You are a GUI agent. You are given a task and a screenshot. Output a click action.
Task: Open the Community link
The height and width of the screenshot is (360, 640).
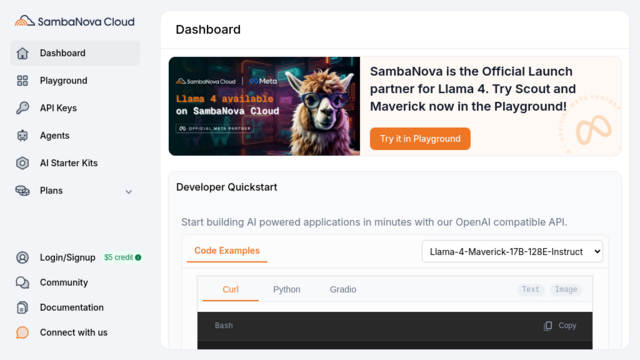(x=64, y=282)
